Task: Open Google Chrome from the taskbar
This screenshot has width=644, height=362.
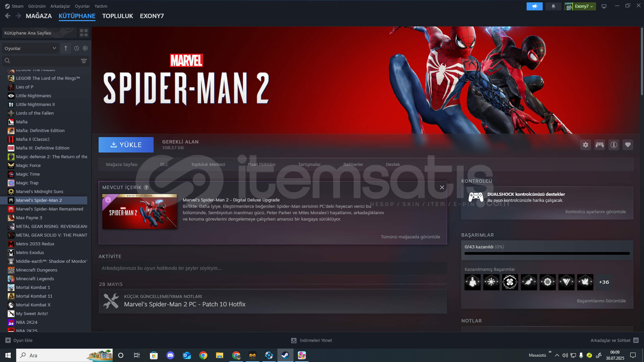Action: pos(203,355)
